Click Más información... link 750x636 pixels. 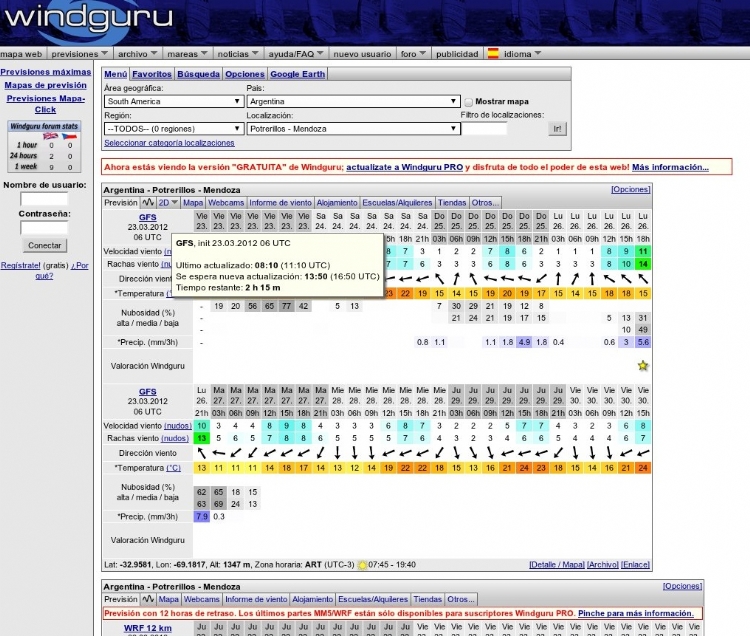[x=670, y=167]
